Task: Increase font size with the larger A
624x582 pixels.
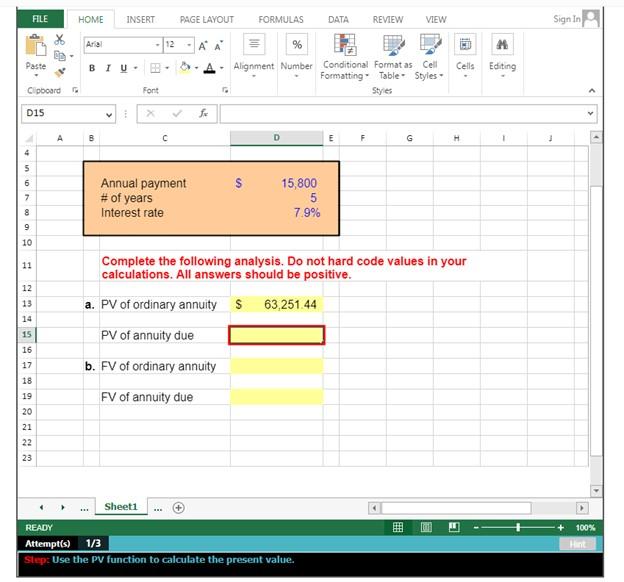Action: point(203,46)
